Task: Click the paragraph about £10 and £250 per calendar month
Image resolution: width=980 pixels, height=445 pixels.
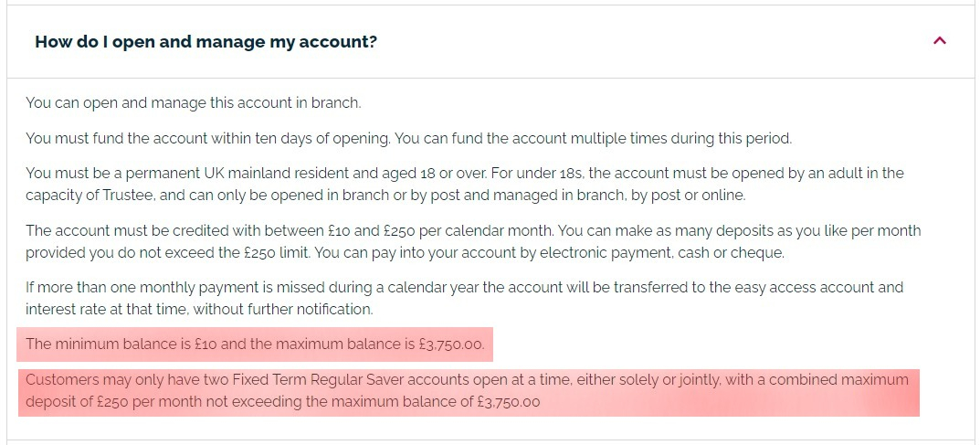Action: pos(473,241)
